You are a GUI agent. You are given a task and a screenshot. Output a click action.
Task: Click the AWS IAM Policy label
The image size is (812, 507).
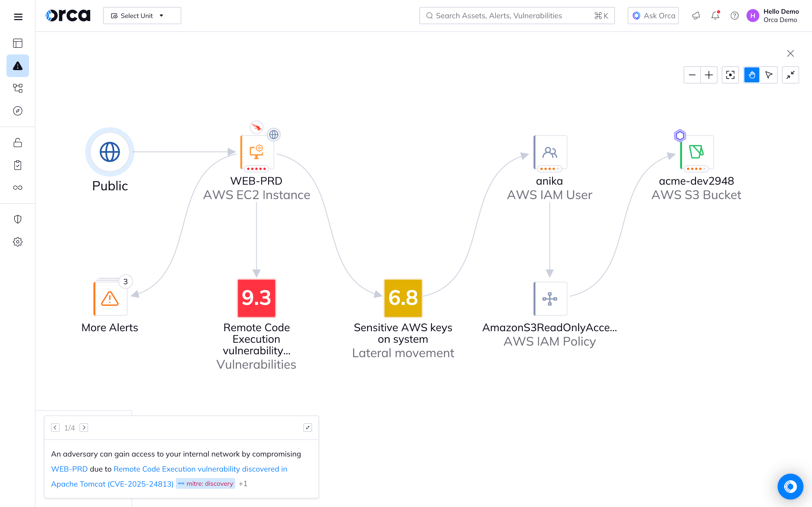click(550, 341)
